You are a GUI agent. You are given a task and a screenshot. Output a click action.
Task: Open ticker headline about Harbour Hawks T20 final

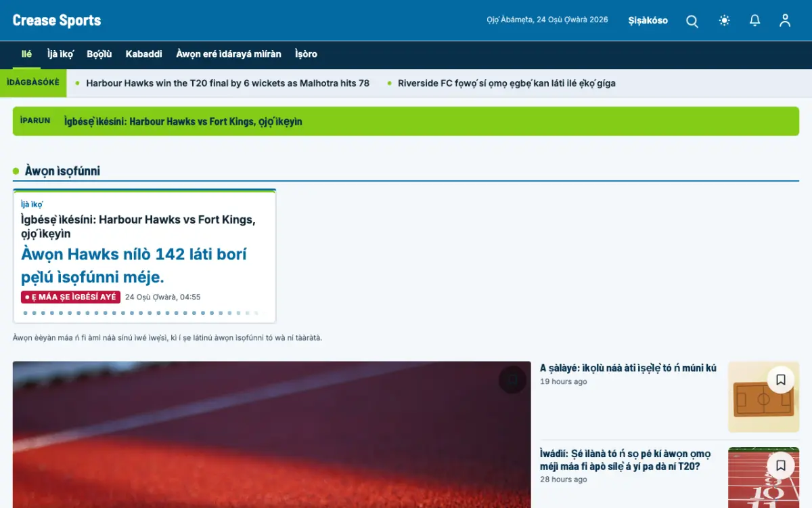227,83
